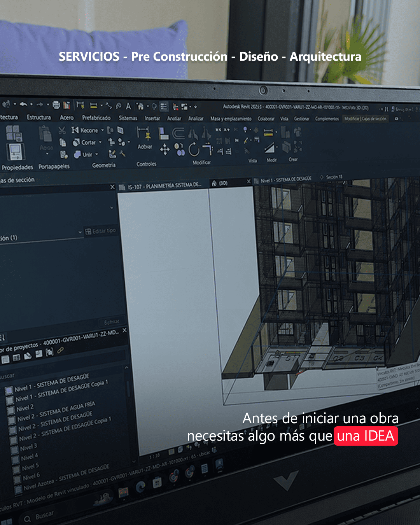Switch to the Sección 18 view tab
Viewport: 420px width, 525px height.
pyautogui.click(x=331, y=177)
